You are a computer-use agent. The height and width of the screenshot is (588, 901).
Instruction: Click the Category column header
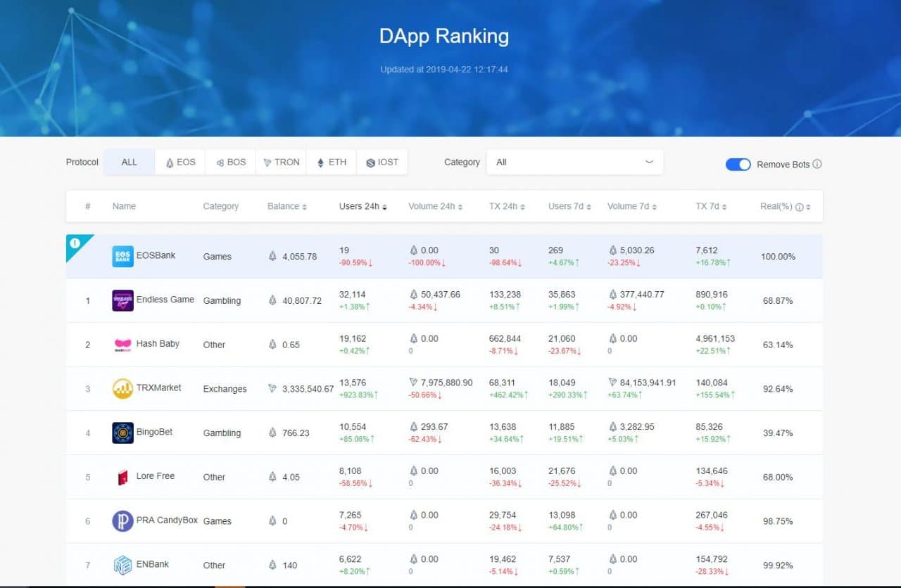pyautogui.click(x=221, y=206)
